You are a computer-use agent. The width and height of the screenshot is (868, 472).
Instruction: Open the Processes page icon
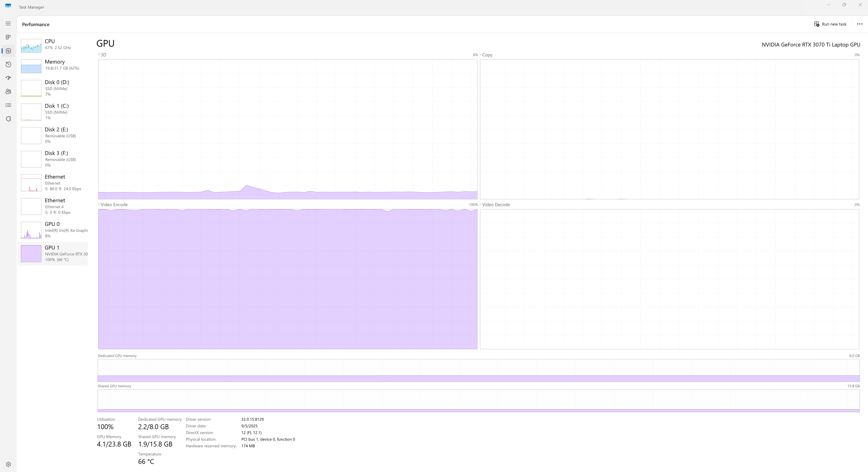[8, 37]
